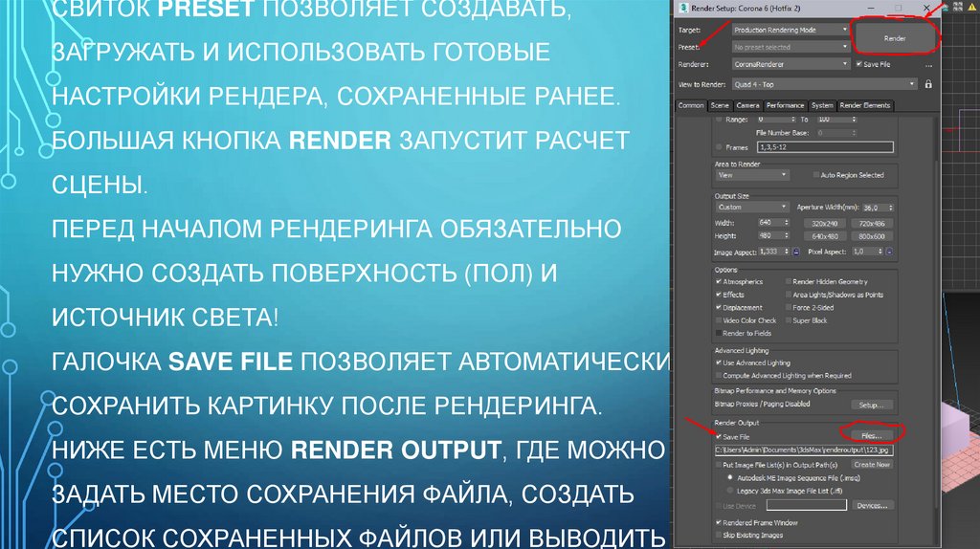The height and width of the screenshot is (549, 980).
Task: Open Bitmap Proxies Setup... button
Action: coord(871,405)
